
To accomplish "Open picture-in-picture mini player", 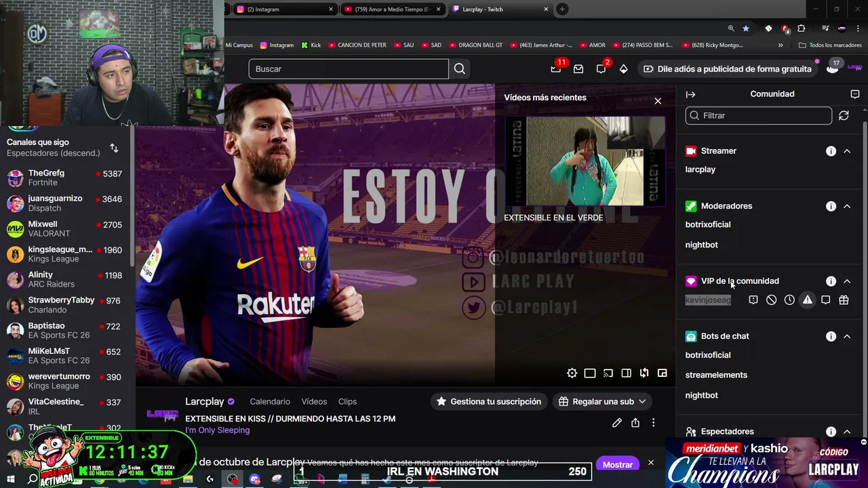I will coord(663,373).
